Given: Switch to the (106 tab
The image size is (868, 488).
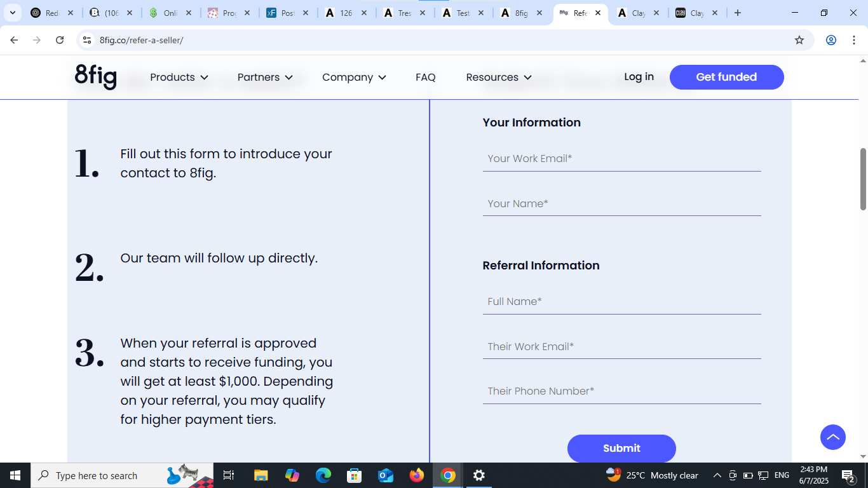Looking at the screenshot, I should point(111,13).
